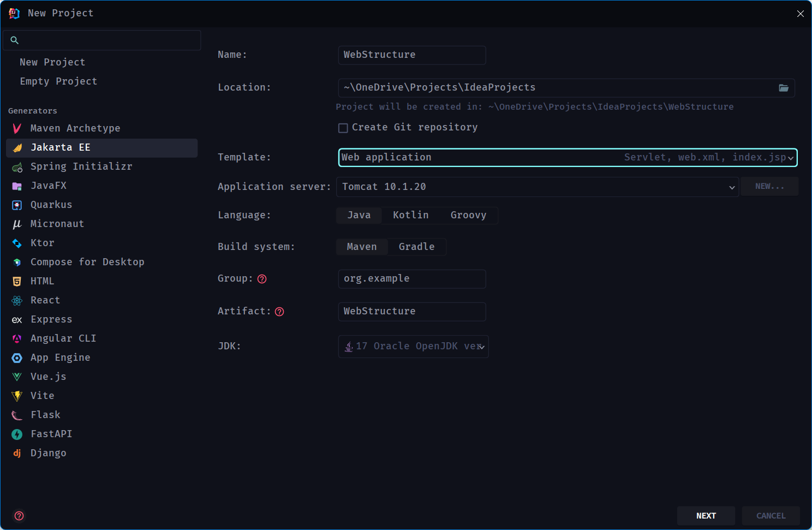Focus the Artifact text field
Screen dimensions: 812x530
412,312
